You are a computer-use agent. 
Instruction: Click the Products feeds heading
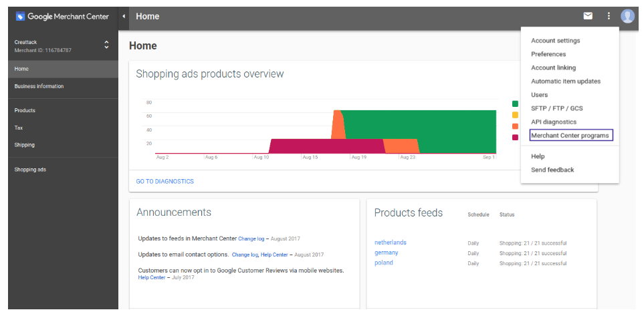coord(408,212)
